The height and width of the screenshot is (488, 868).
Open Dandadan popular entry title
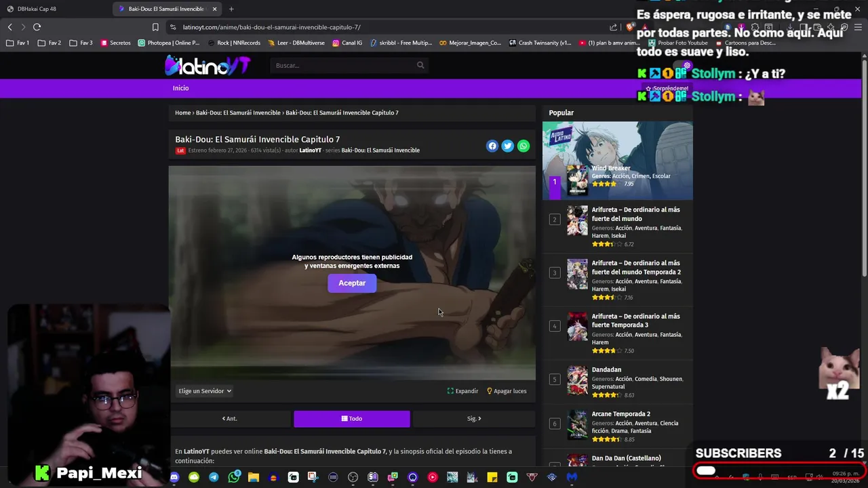(x=606, y=370)
